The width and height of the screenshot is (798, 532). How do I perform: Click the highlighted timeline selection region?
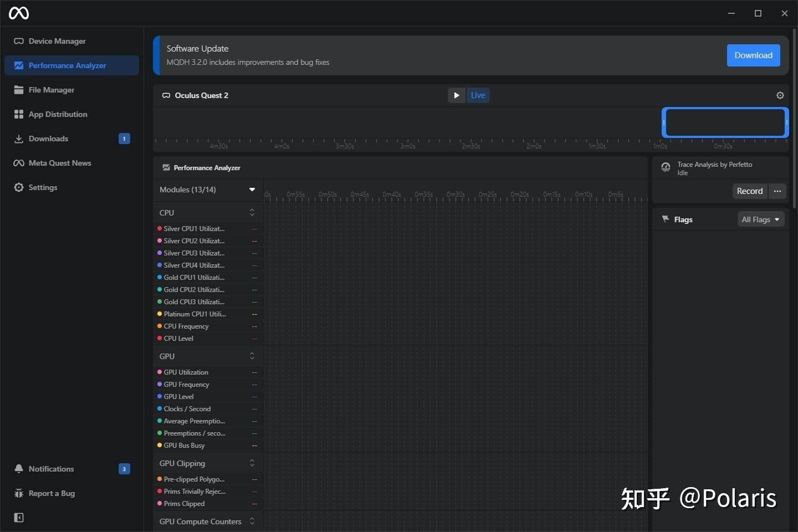[725, 122]
